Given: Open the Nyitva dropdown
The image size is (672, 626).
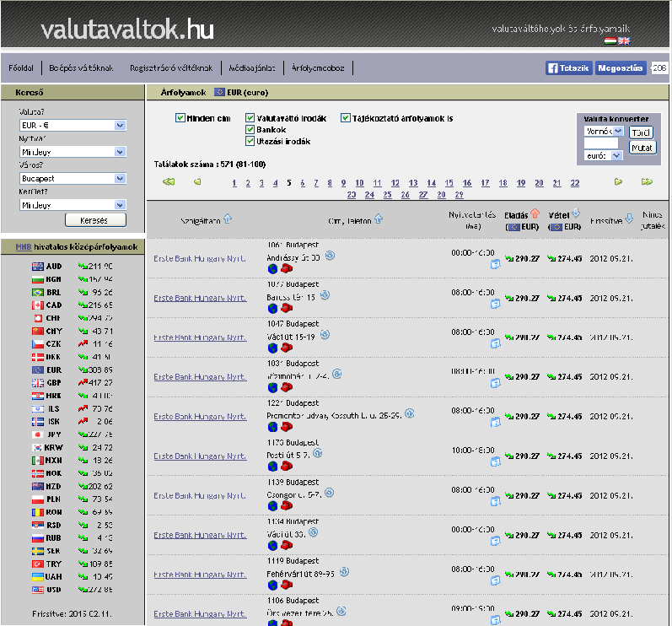Looking at the screenshot, I should pyautogui.click(x=73, y=152).
